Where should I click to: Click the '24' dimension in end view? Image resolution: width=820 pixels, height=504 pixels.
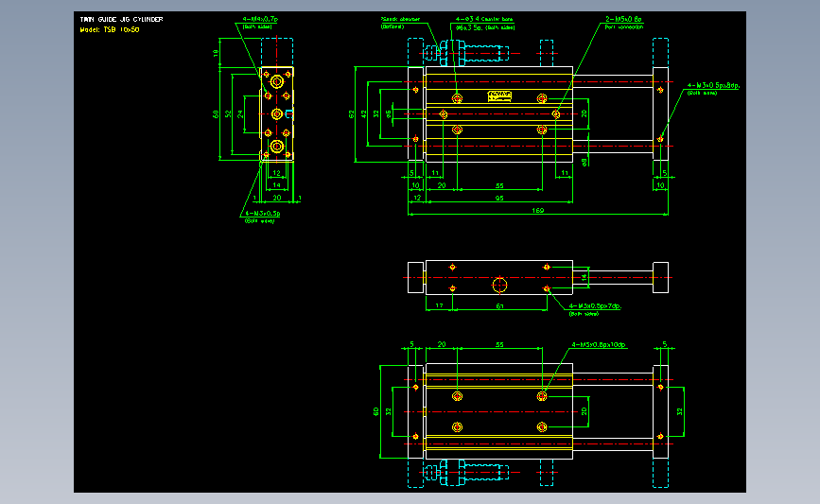pyautogui.click(x=240, y=113)
